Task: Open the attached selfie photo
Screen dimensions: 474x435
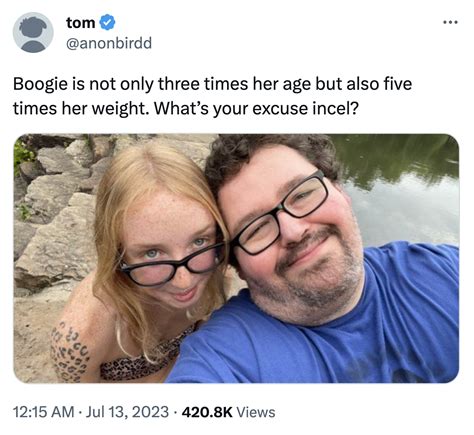Action: pos(236,258)
